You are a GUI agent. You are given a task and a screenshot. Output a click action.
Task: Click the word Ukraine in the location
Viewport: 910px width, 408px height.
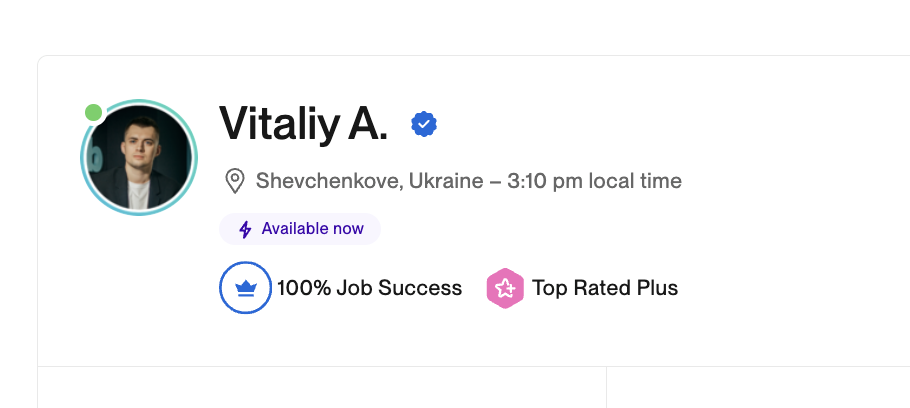tap(446, 180)
